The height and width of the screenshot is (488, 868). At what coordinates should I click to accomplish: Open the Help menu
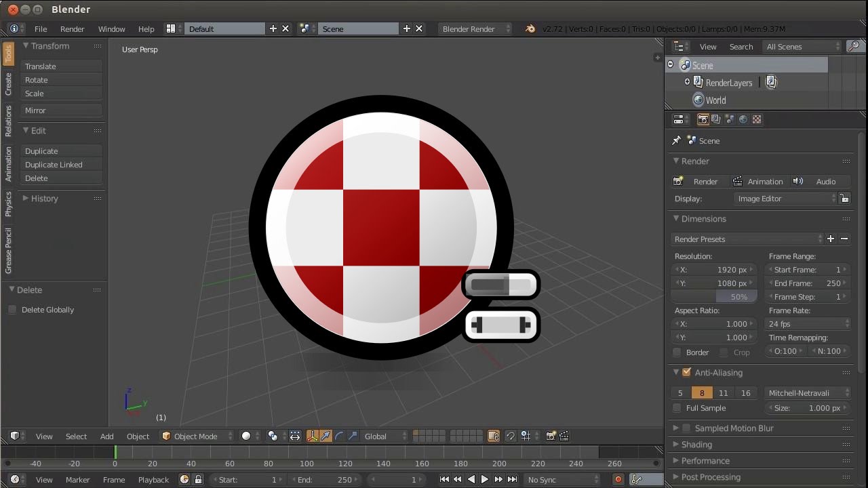(146, 28)
